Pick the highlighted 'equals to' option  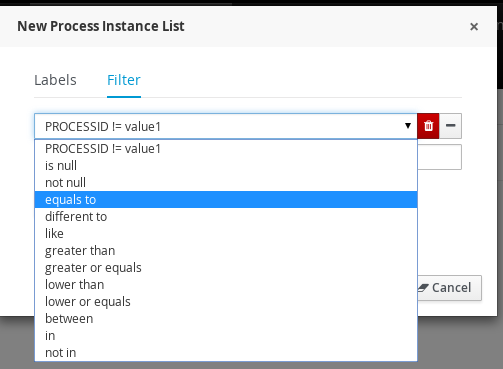pos(226,200)
